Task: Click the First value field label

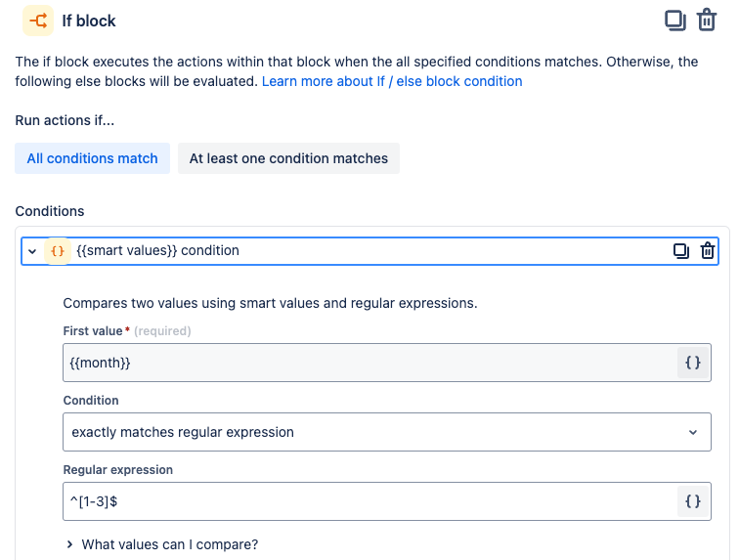Action: 93,331
